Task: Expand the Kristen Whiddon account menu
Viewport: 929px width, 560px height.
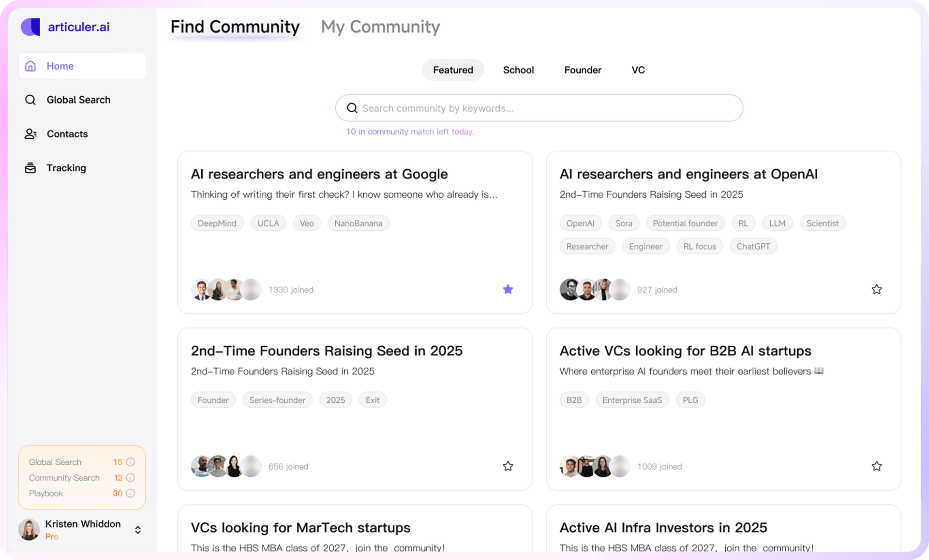Action: 137,530
